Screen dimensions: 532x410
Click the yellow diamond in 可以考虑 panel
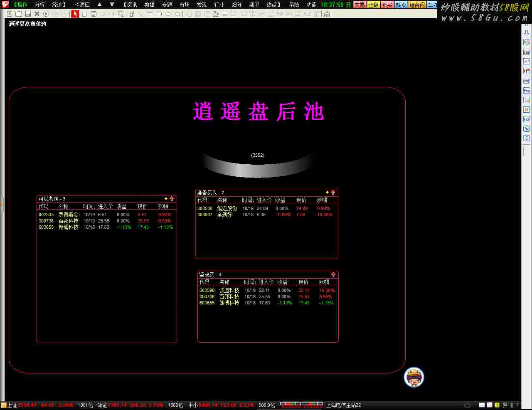166,199
